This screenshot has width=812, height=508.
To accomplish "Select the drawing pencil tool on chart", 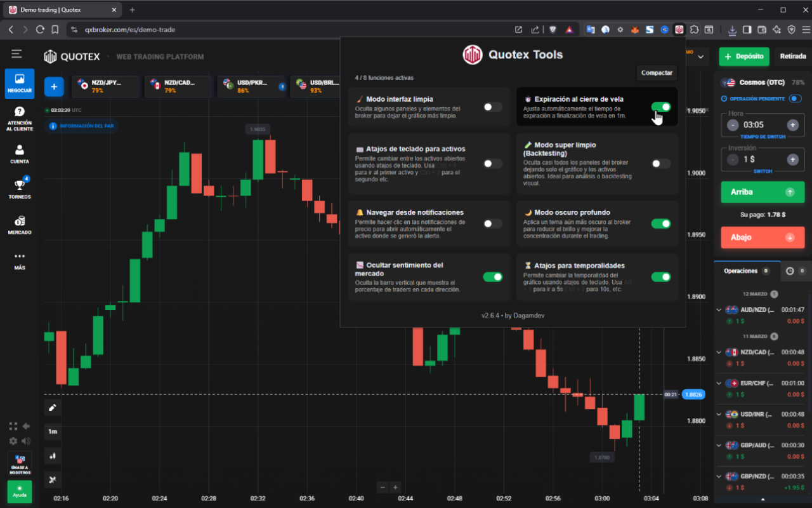I will tap(53, 408).
